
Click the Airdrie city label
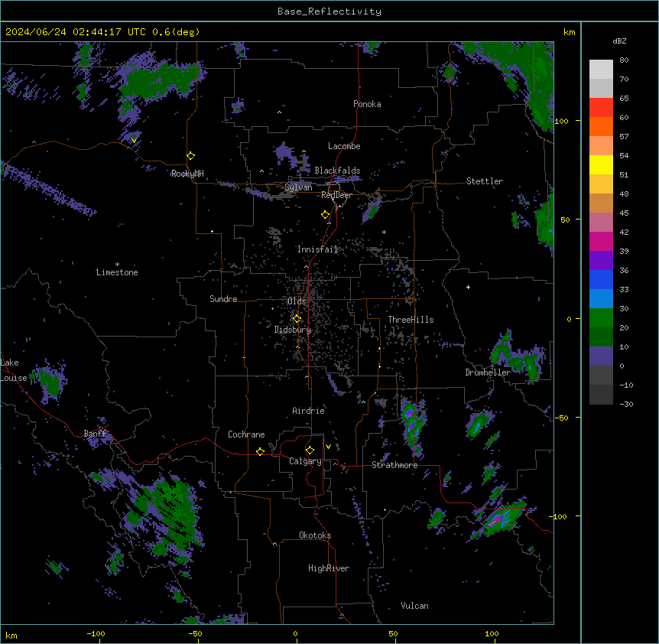pyautogui.click(x=309, y=411)
